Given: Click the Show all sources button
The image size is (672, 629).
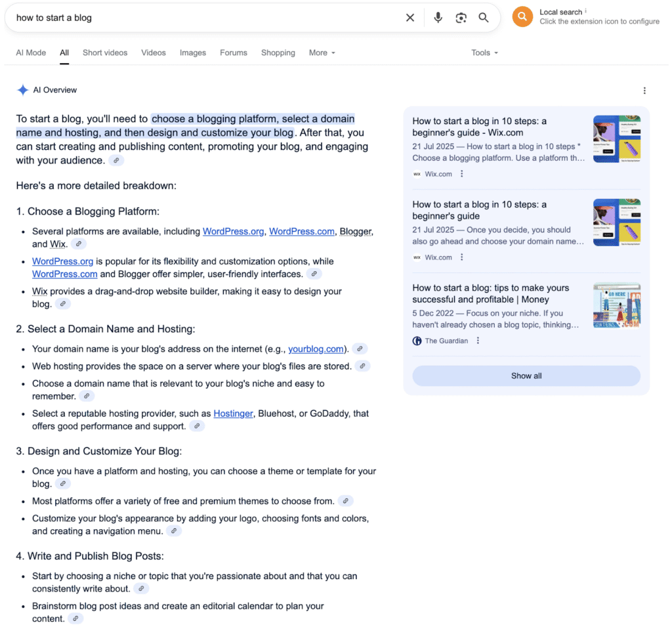Looking at the screenshot, I should [526, 376].
